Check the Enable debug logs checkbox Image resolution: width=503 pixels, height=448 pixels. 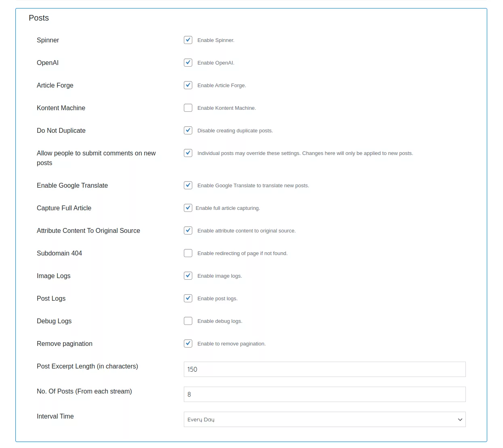point(188,321)
